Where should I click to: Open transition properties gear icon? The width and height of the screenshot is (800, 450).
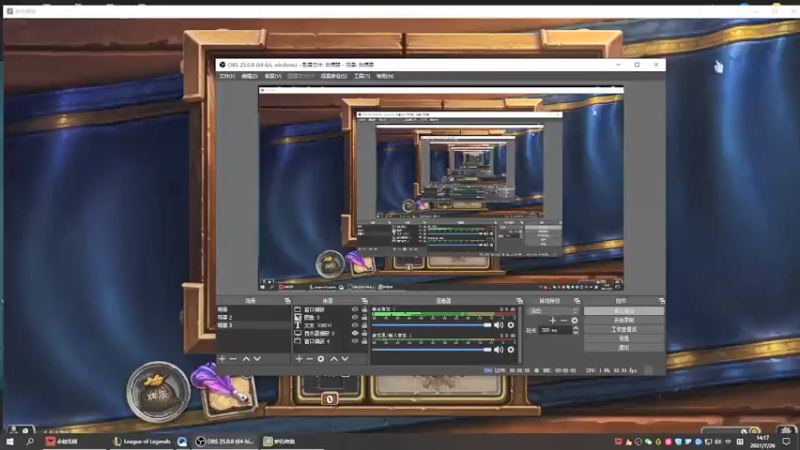click(574, 320)
